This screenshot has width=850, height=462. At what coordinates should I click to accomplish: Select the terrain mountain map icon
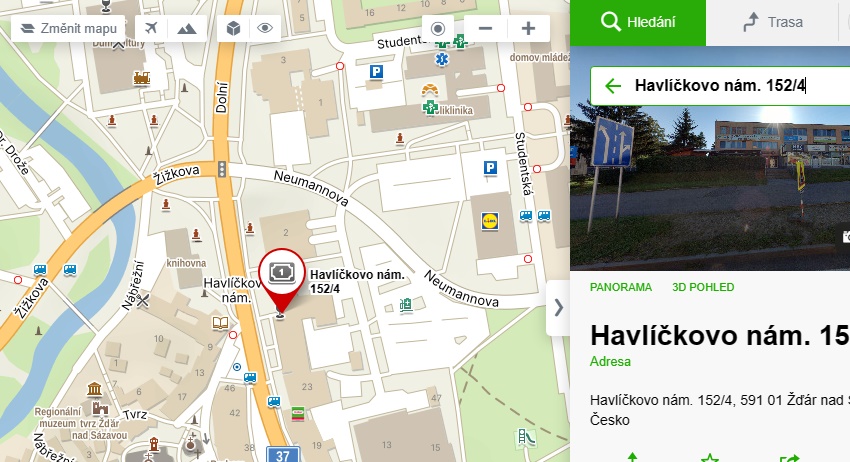click(187, 29)
